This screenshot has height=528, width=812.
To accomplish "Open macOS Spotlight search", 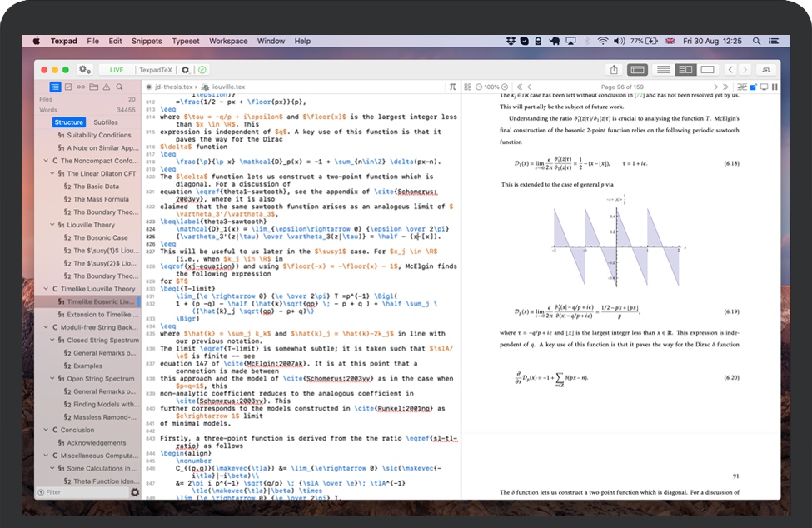I will (756, 41).
